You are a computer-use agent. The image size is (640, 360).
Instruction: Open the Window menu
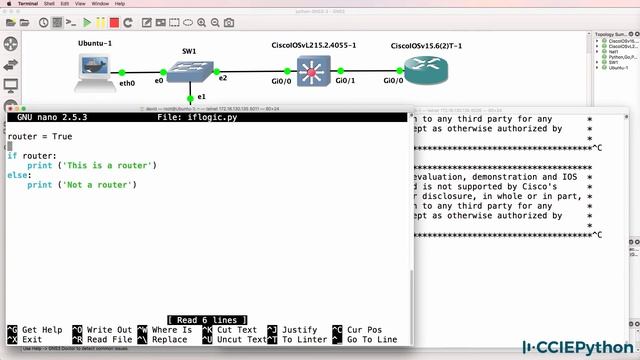point(100,4)
